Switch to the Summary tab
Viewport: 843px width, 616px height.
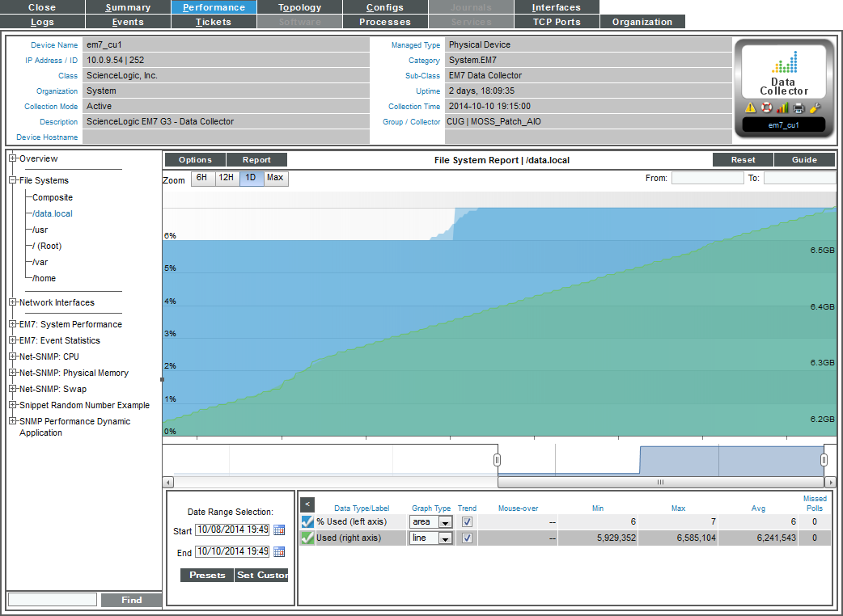pyautogui.click(x=128, y=7)
